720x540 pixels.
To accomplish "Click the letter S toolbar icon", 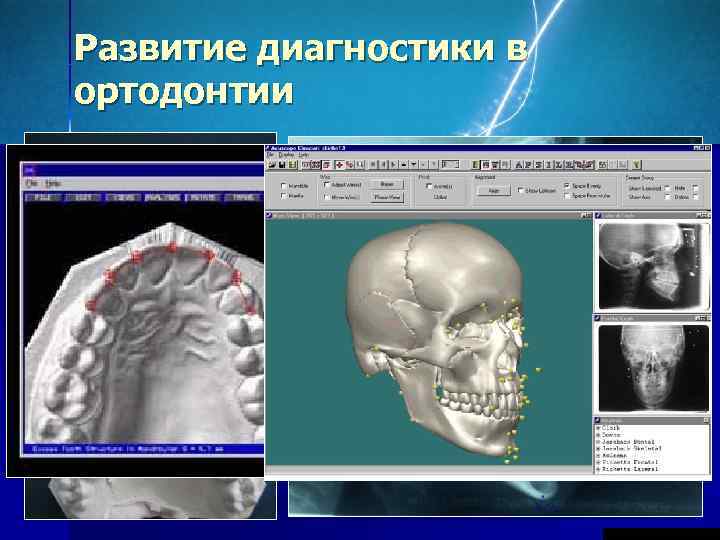I will tap(538, 165).
